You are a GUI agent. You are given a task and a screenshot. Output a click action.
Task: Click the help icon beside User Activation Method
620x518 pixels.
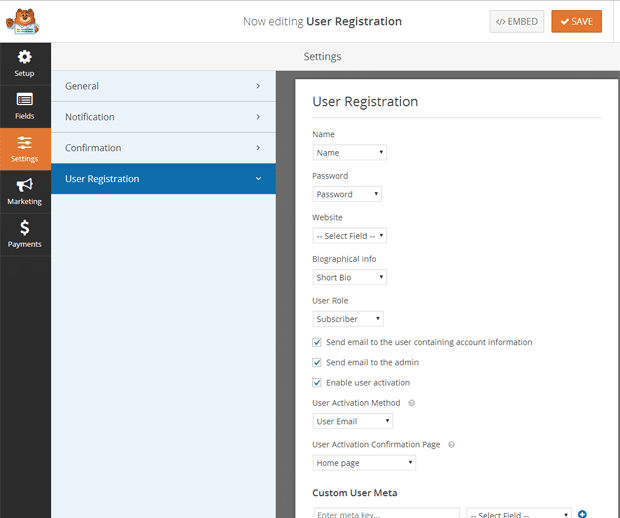click(x=412, y=403)
